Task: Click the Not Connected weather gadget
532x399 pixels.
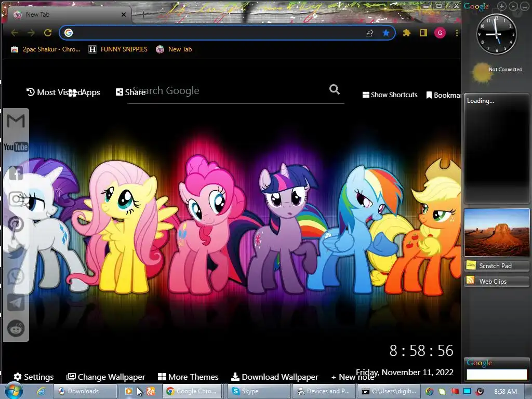Action: [496, 72]
